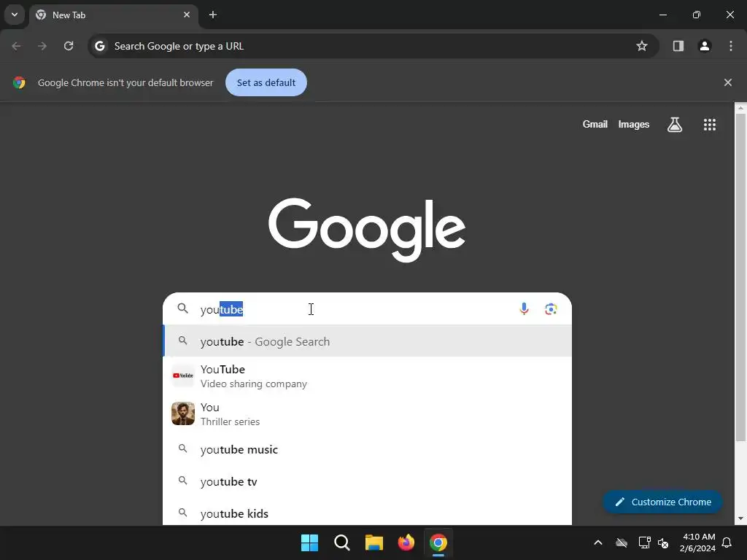Screen dimensions: 747x560
Task: Open the Chrome three-dot menu
Action: pos(731,46)
